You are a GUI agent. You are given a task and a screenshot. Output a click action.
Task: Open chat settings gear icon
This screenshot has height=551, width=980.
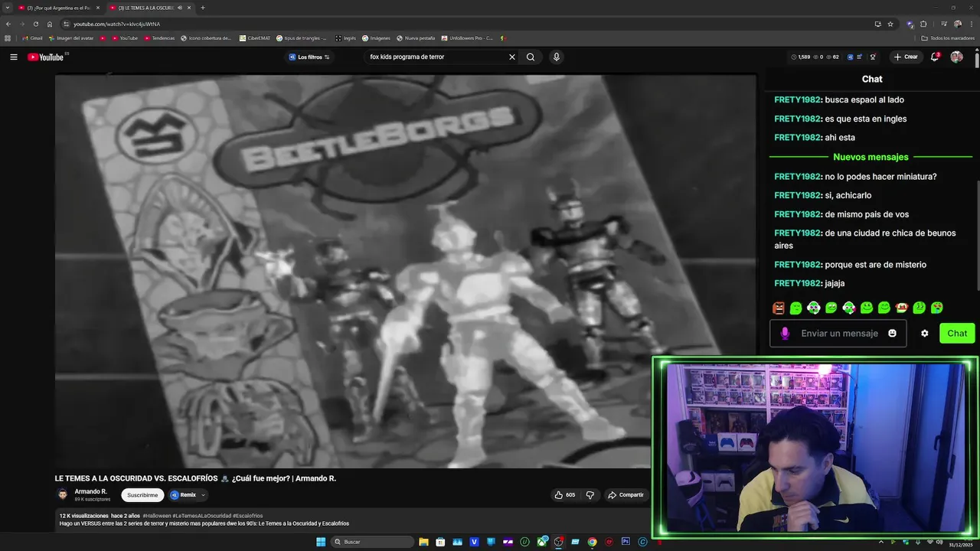pyautogui.click(x=924, y=333)
